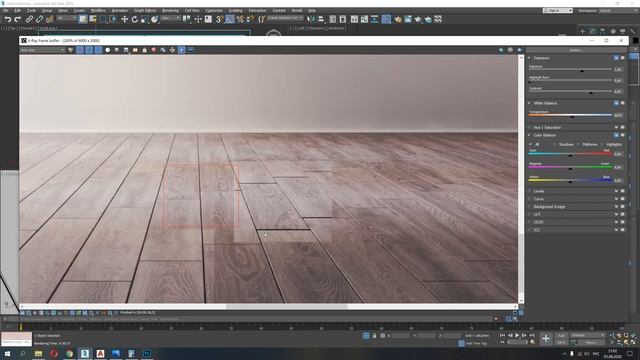Click the save image icon in VFB toolbar
The image size is (640, 360).
point(126,50)
